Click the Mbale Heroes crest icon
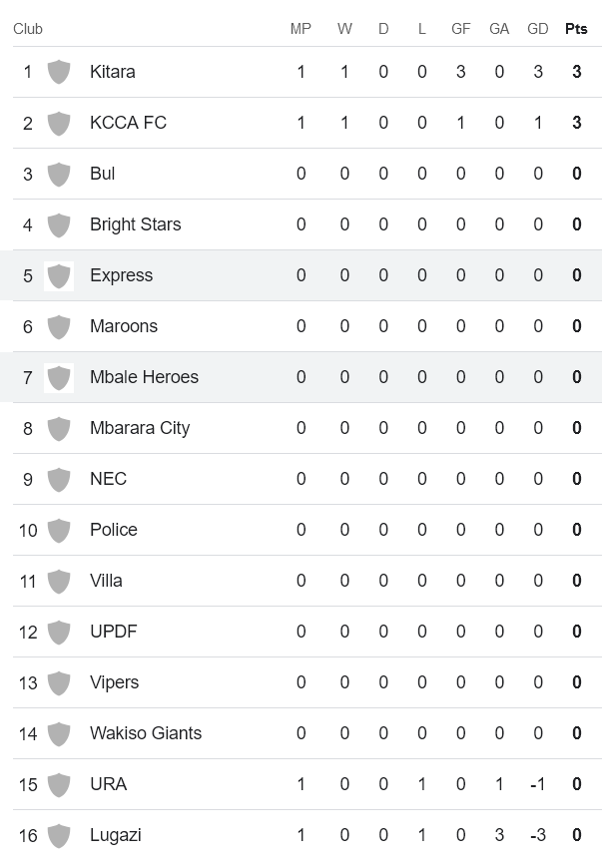Image resolution: width=602 pixels, height=868 pixels. coord(59,377)
